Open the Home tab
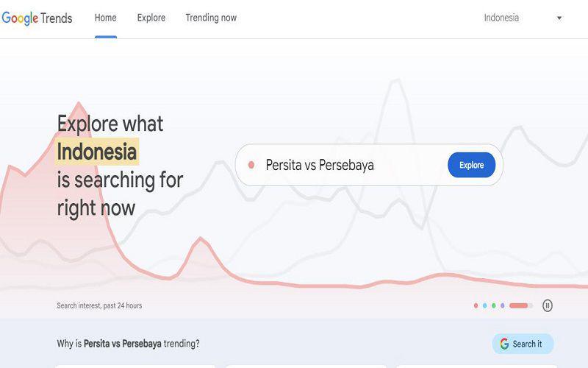The width and height of the screenshot is (588, 368). click(105, 18)
